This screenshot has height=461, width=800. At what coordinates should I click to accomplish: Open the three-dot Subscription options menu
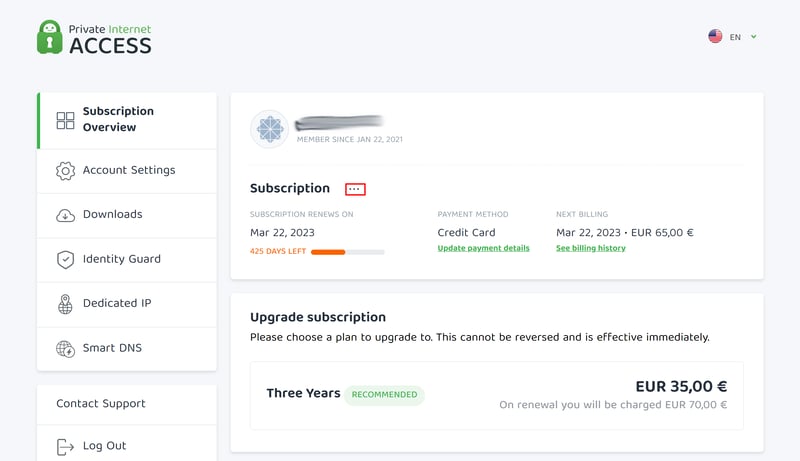[x=355, y=189]
